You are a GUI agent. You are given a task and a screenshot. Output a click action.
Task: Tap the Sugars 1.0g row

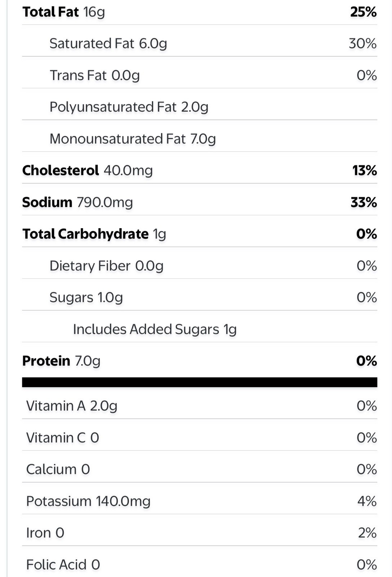(200, 297)
